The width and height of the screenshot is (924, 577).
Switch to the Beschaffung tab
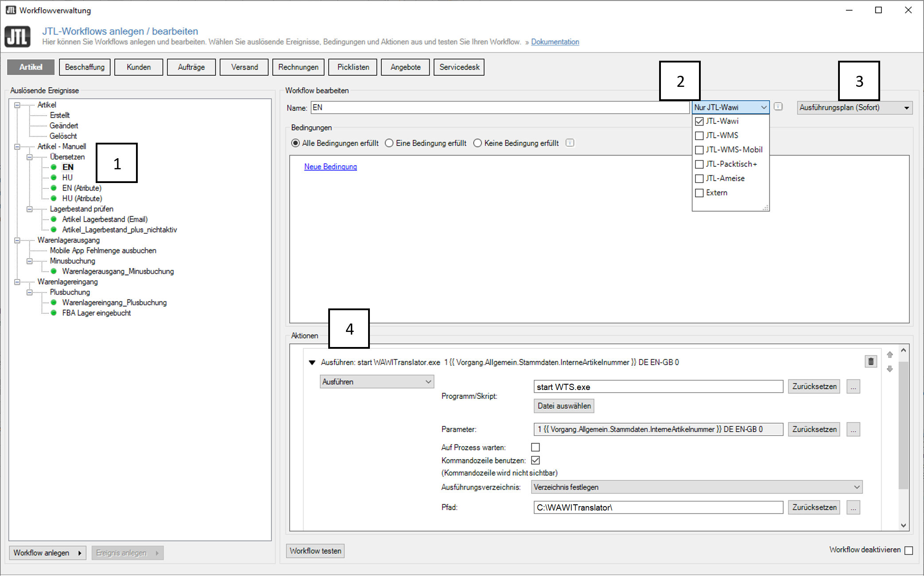pyautogui.click(x=85, y=67)
